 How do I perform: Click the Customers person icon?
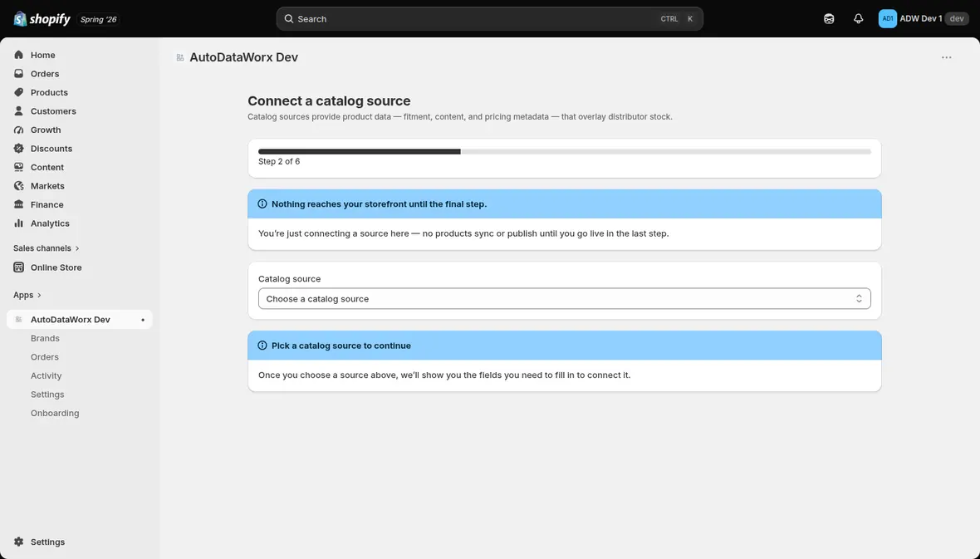click(19, 111)
